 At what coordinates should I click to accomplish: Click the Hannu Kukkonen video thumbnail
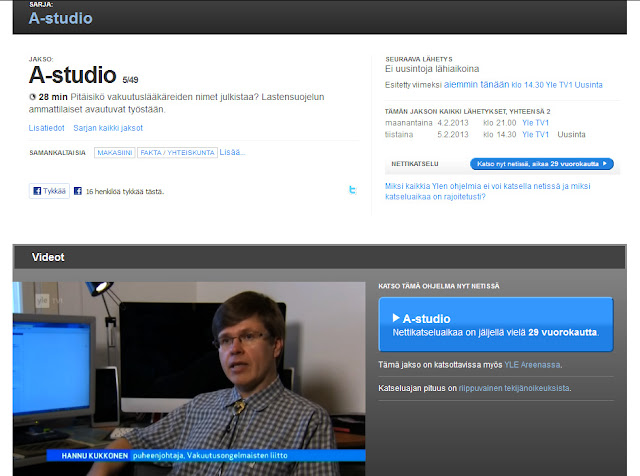[x=189, y=378]
